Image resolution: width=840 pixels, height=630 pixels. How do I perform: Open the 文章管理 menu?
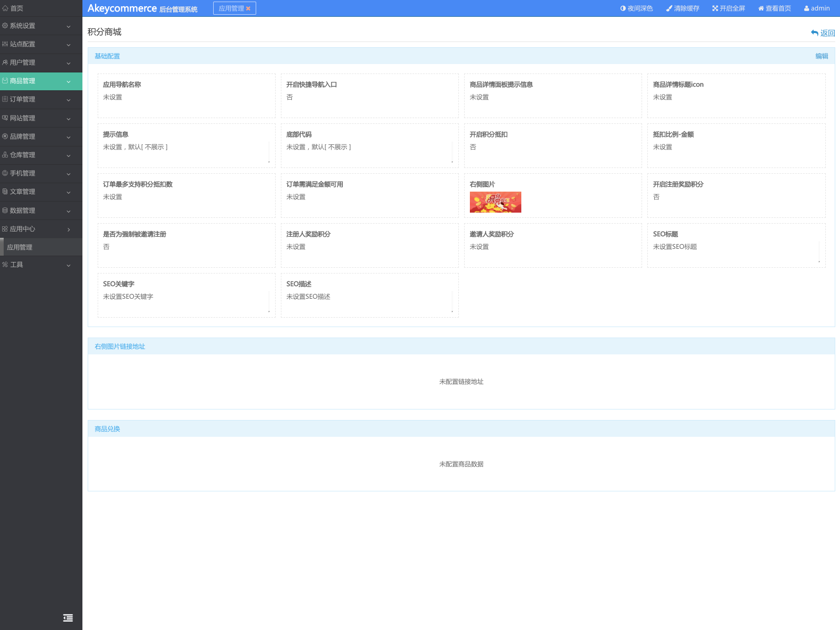point(23,192)
